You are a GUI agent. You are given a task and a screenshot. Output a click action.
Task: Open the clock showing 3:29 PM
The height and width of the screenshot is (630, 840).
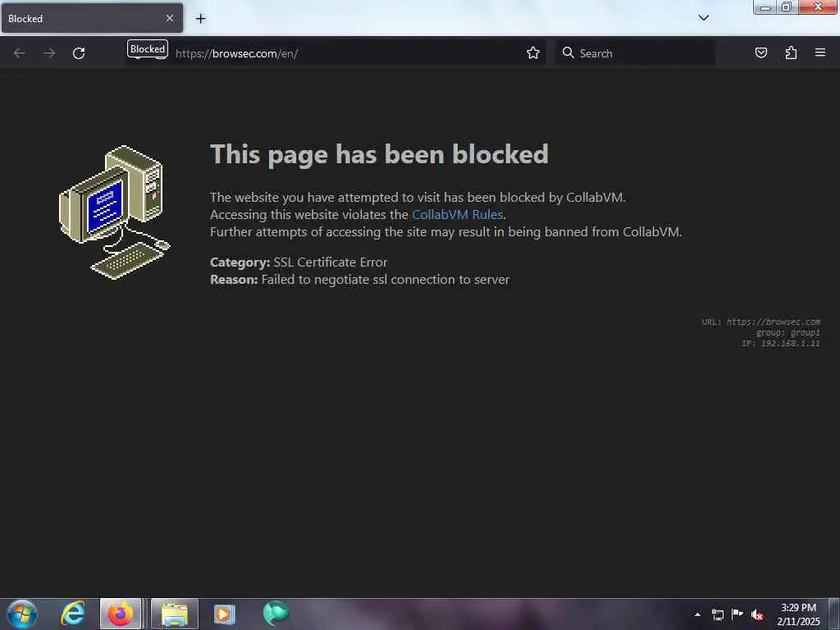pyautogui.click(x=798, y=614)
